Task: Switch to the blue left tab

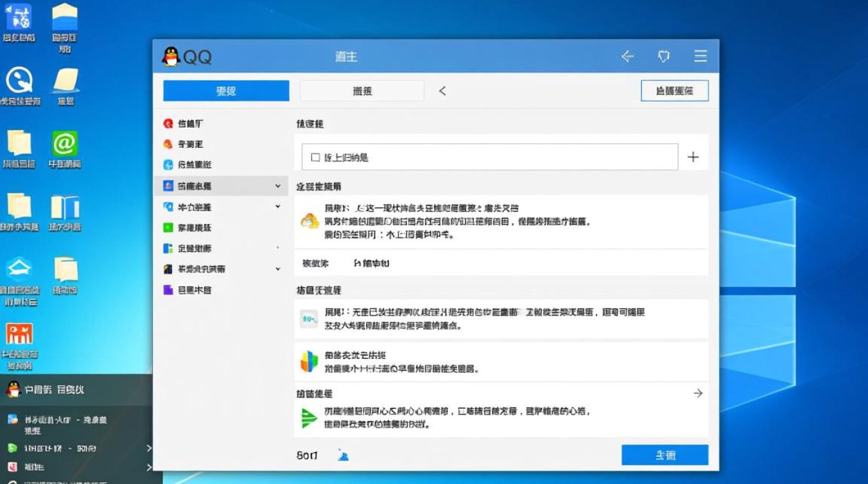Action: point(225,90)
